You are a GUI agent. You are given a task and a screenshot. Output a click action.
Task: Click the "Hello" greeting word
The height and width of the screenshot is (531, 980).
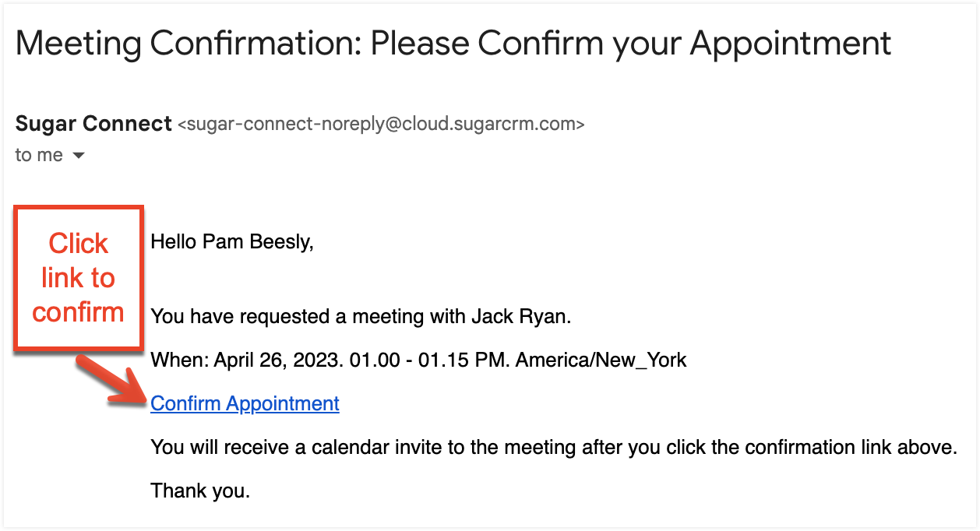[x=174, y=241]
